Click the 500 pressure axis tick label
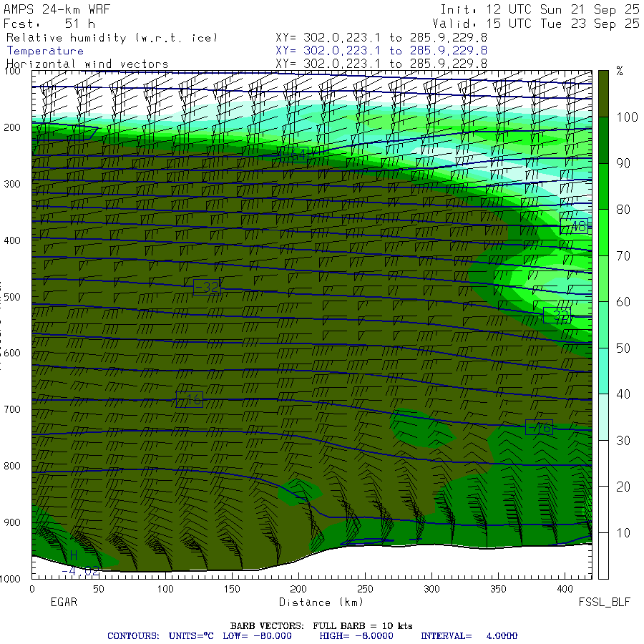 [x=12, y=296]
